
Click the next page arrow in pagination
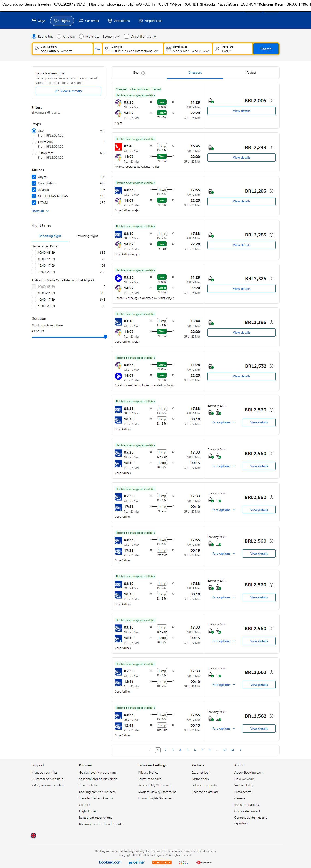(x=240, y=750)
